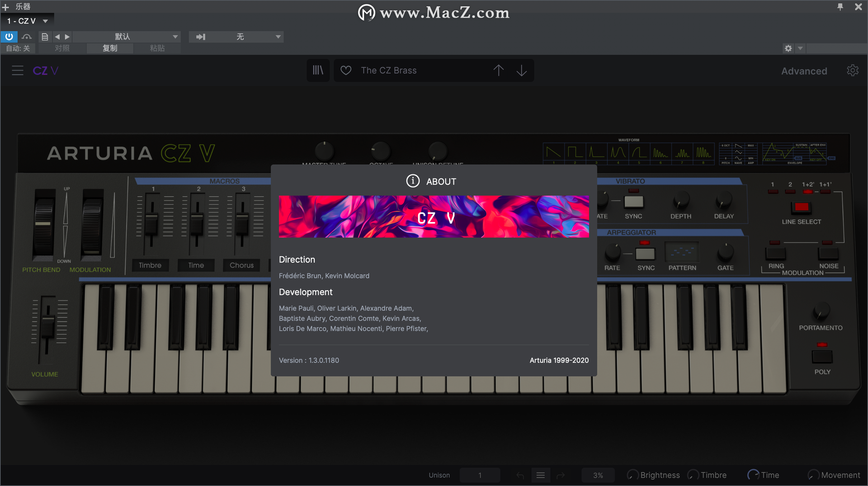868x486 pixels.
Task: Toggle RING modulation button
Action: pos(776,253)
